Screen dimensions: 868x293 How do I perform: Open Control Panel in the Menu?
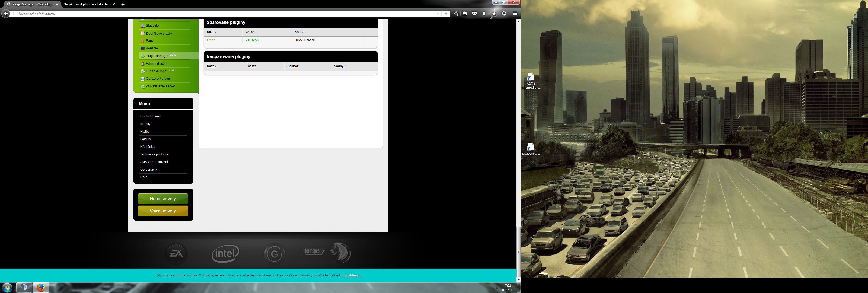pyautogui.click(x=150, y=116)
